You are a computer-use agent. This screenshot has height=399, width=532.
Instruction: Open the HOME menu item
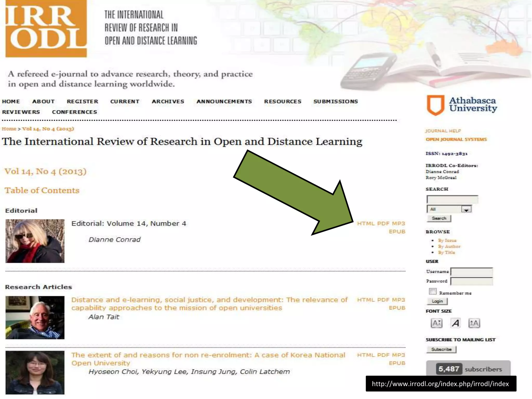11,102
